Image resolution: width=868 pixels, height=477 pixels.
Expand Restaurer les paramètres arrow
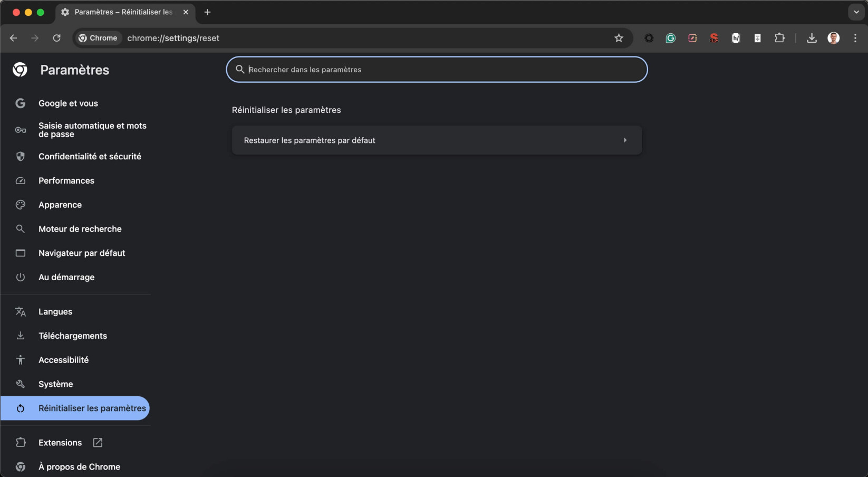tap(625, 140)
